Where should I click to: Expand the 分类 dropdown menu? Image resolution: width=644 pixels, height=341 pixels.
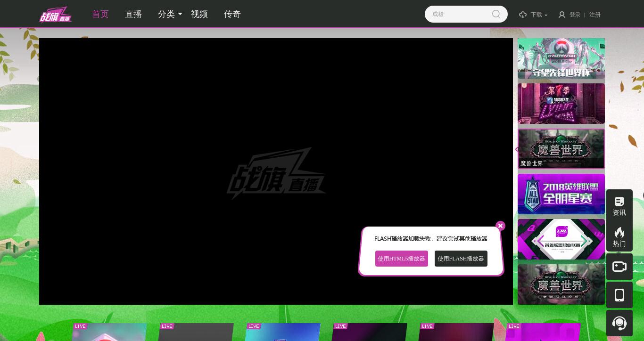tap(170, 14)
